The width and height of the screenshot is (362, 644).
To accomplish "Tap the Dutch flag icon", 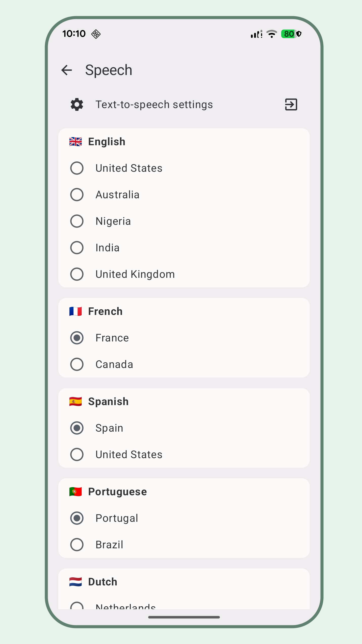I will click(x=75, y=582).
